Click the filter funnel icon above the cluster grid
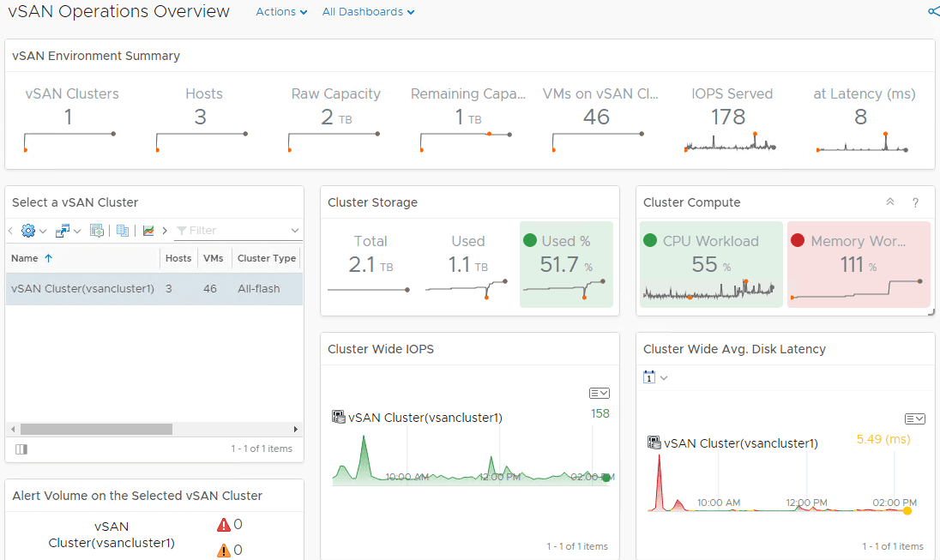 tap(184, 231)
